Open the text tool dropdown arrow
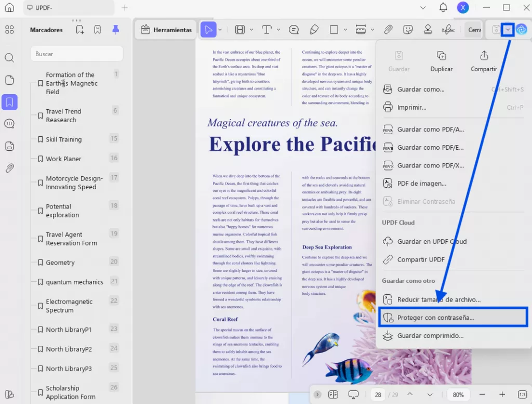This screenshot has width=532, height=404. point(278,30)
